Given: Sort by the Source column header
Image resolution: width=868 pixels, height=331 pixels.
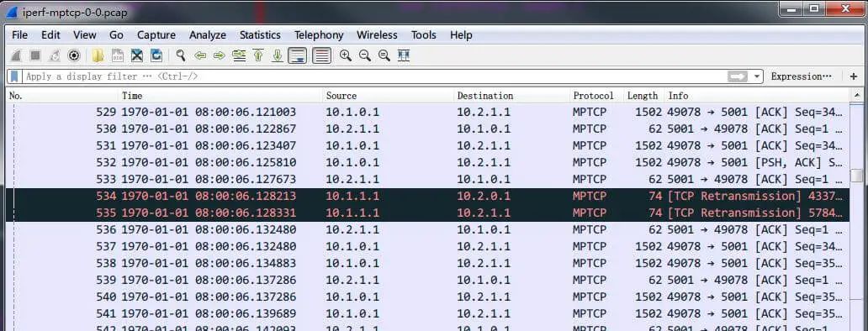Looking at the screenshot, I should 388,96.
